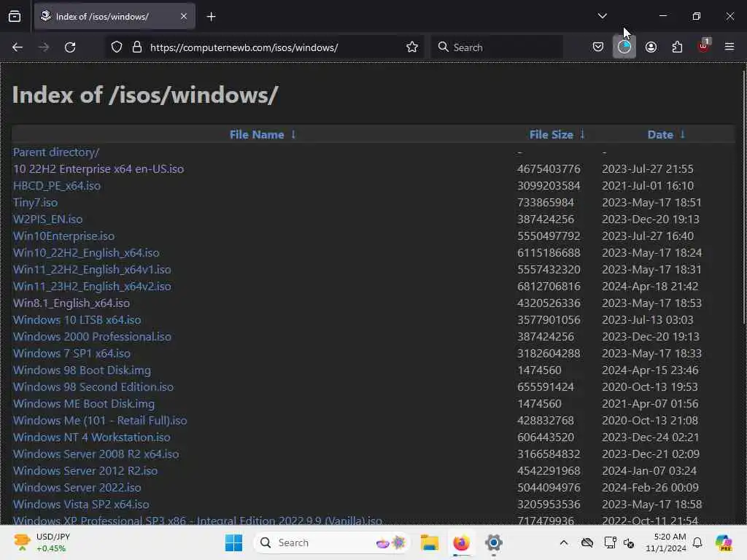Image resolution: width=747 pixels, height=560 pixels.
Task: Download Win10_22H2_English_x64.iso
Action: (x=86, y=253)
